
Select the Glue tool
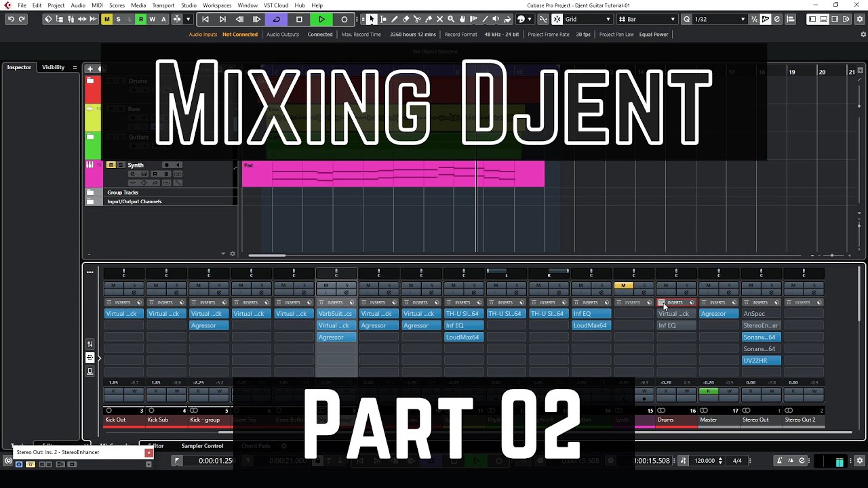429,19
